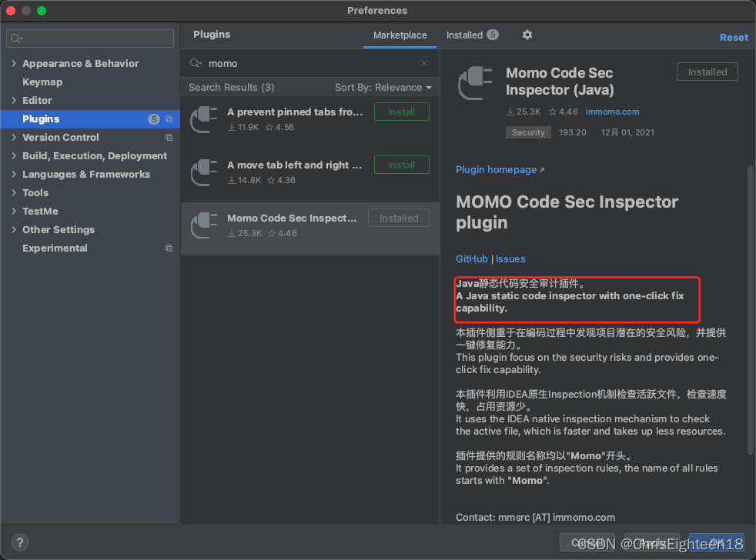Switch to the Installed tab
This screenshot has width=756, height=560.
pyautogui.click(x=472, y=35)
